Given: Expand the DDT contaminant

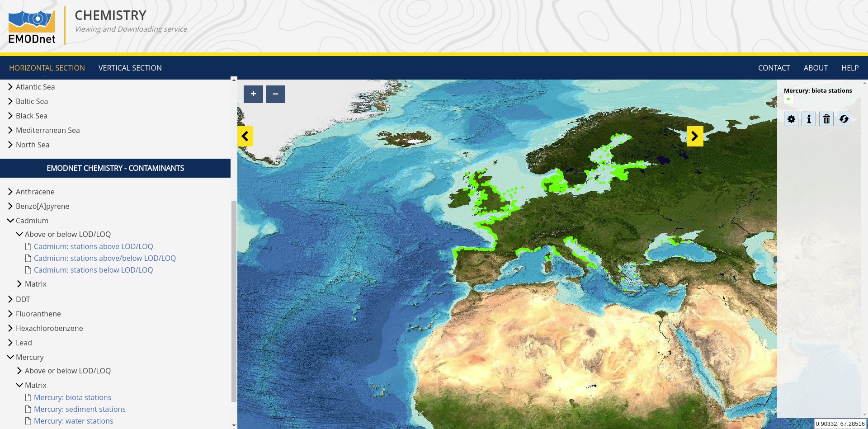Looking at the screenshot, I should (10, 299).
